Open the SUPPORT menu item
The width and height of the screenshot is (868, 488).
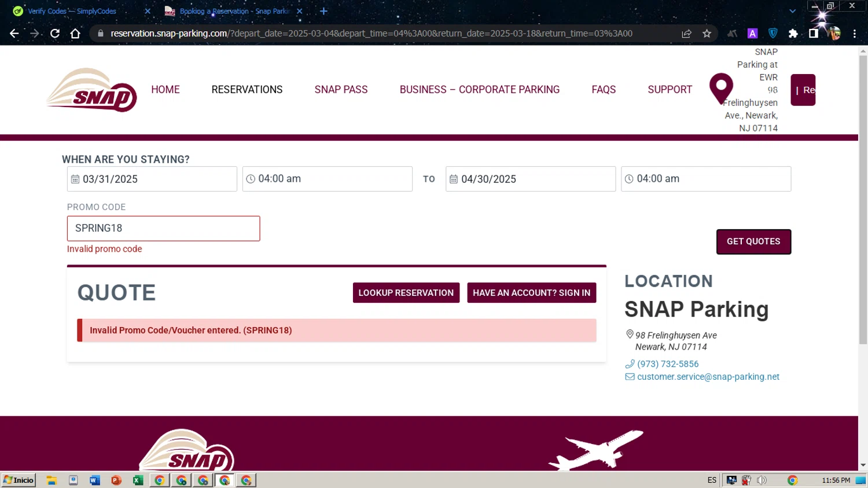click(670, 90)
